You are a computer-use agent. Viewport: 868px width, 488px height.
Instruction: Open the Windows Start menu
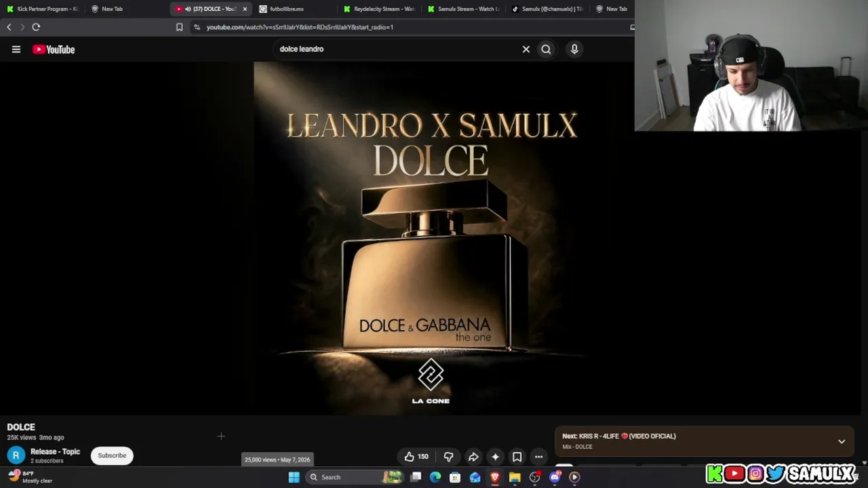294,477
